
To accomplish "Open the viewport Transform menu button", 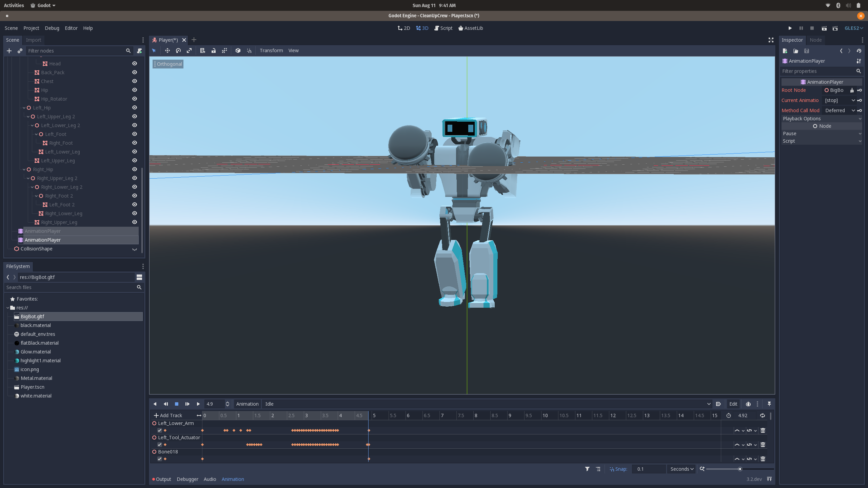I will 271,50.
